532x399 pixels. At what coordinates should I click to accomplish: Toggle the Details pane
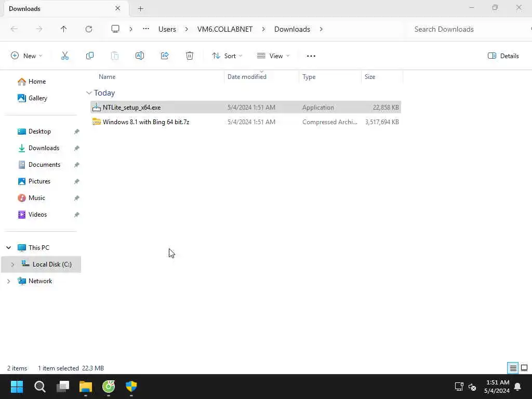[503, 56]
